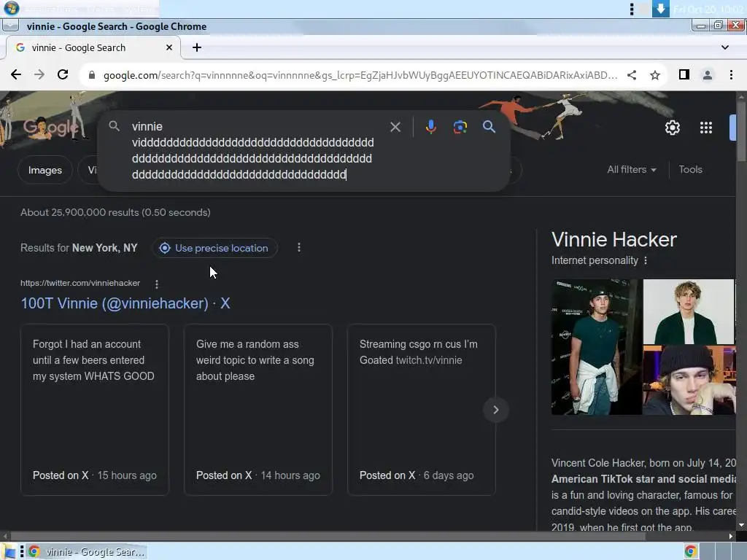747x560 pixels.
Task: Click the About 25,900,000 results text
Action: pyautogui.click(x=115, y=212)
